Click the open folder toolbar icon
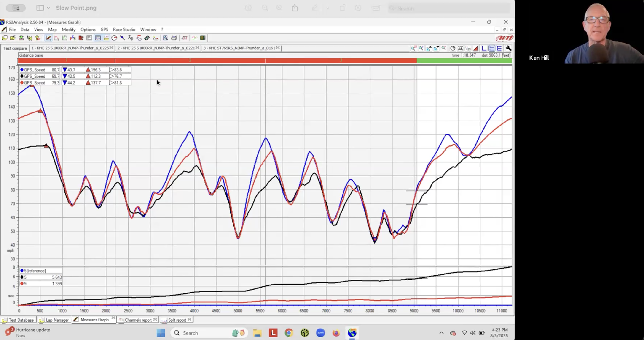The width and height of the screenshot is (644, 340). click(13, 38)
